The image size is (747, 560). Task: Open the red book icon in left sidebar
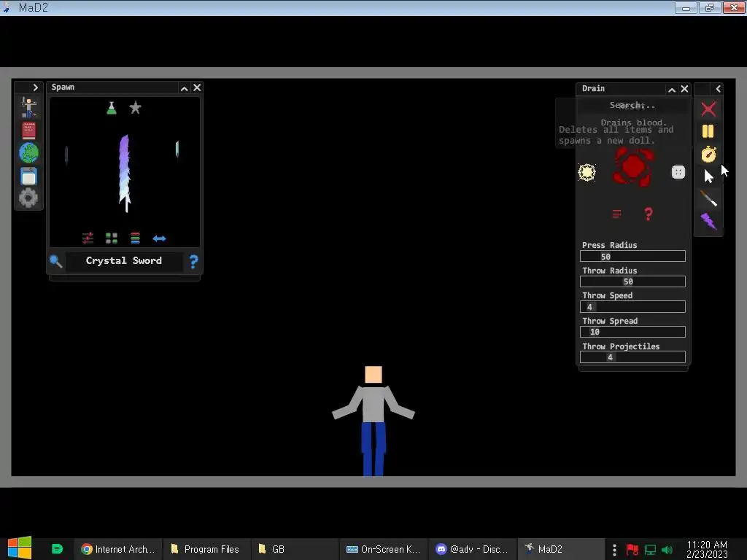(28, 131)
